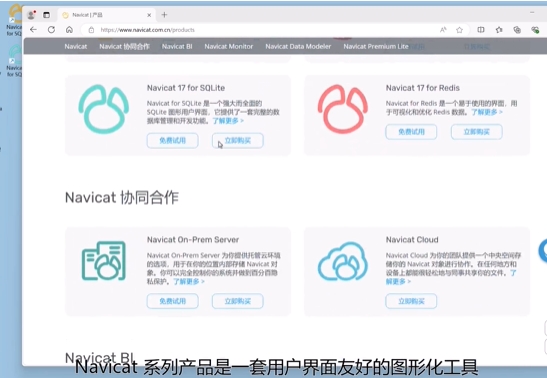Click the Navicat for SQLite teal logo

(104, 109)
